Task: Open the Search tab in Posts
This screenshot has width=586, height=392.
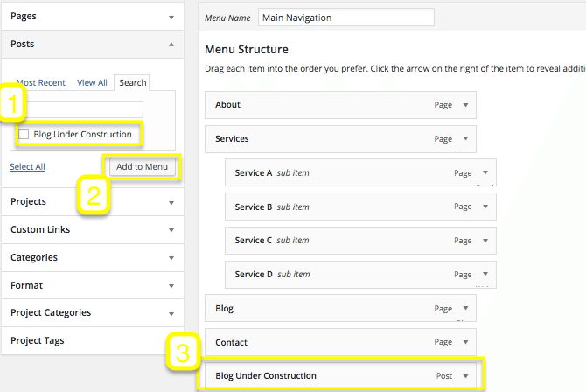Action: (133, 83)
